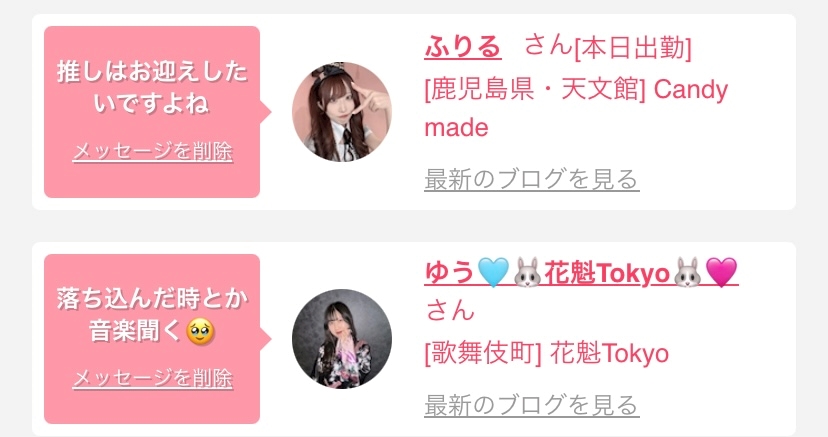Screen dimensions: 828x437
Task: Click the さん honorific under ゆう's name
Action: 450,310
